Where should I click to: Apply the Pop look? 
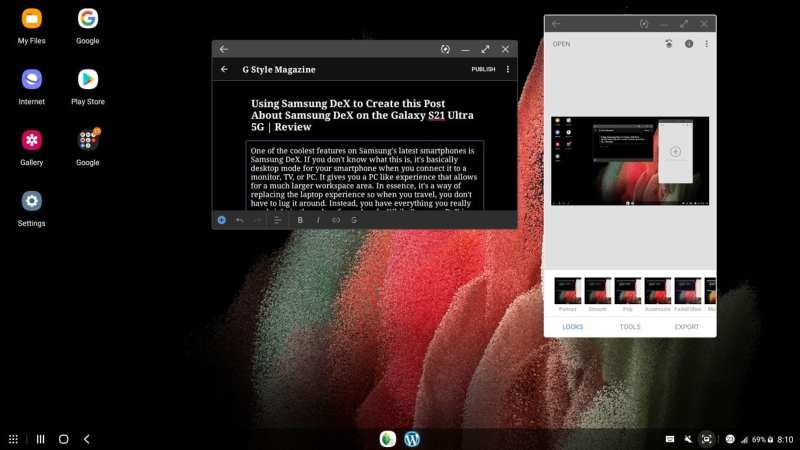[x=628, y=295]
